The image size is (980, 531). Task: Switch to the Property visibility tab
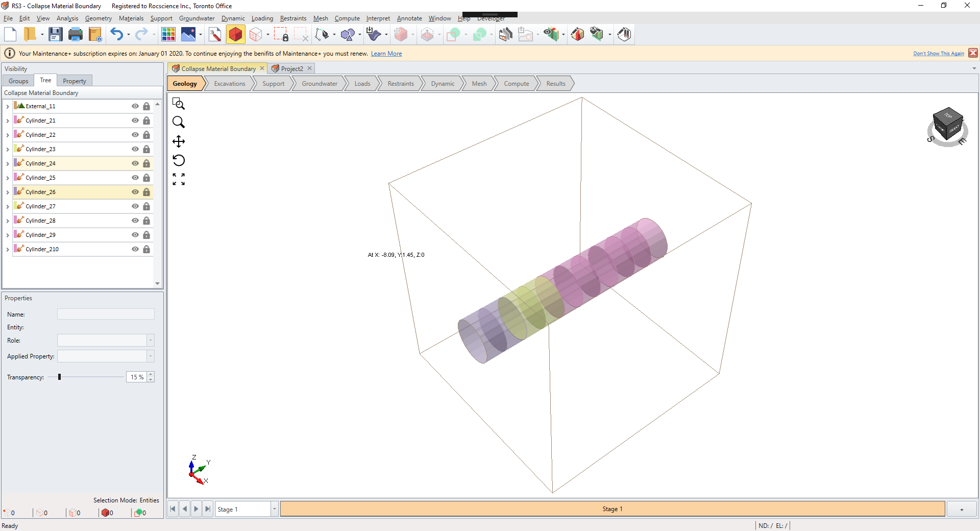point(75,81)
